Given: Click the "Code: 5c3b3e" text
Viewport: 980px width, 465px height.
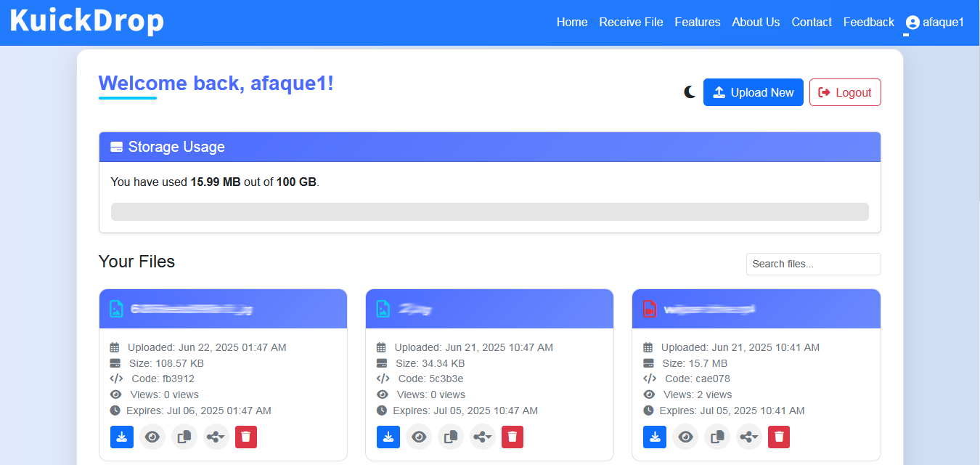Looking at the screenshot, I should point(431,379).
